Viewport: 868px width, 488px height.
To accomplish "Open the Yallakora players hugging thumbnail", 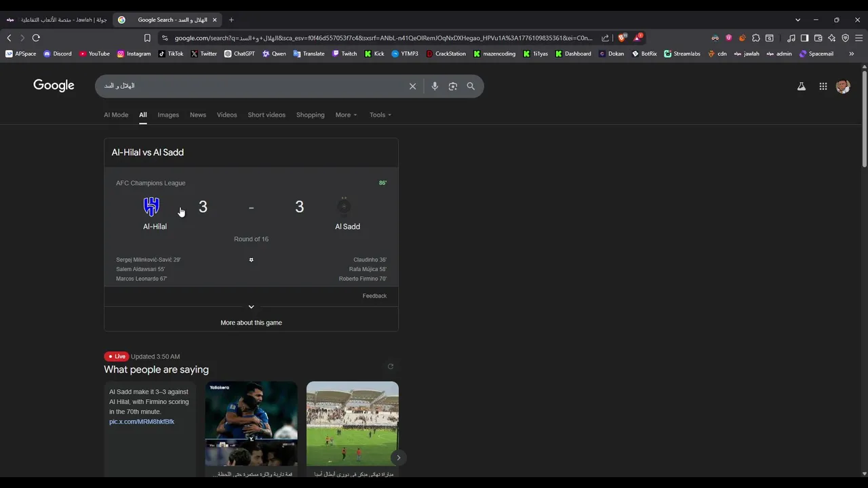I will [x=251, y=424].
